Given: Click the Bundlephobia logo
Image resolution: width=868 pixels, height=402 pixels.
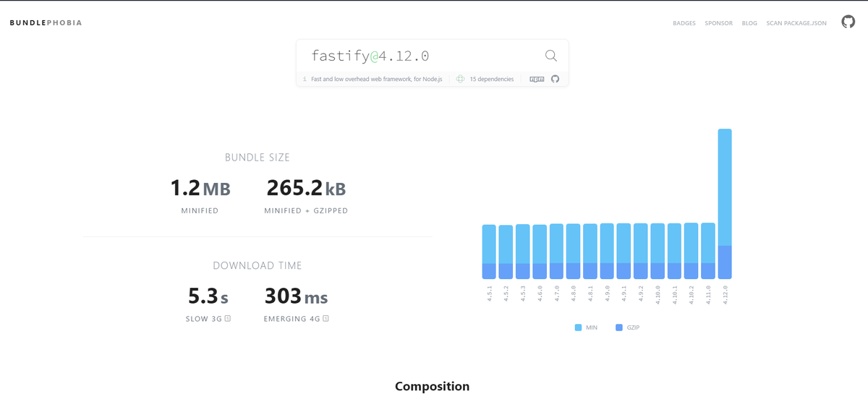Looking at the screenshot, I should [46, 22].
